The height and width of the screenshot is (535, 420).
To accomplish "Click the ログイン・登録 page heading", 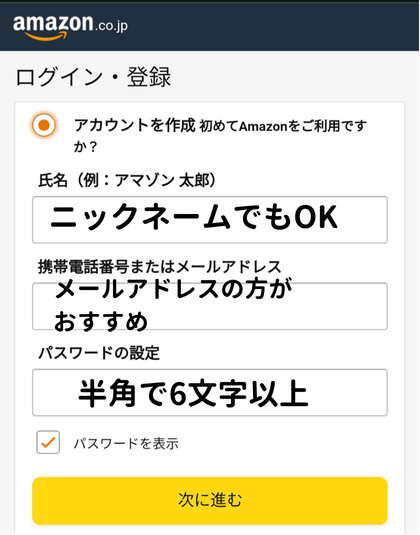I will pyautogui.click(x=93, y=77).
